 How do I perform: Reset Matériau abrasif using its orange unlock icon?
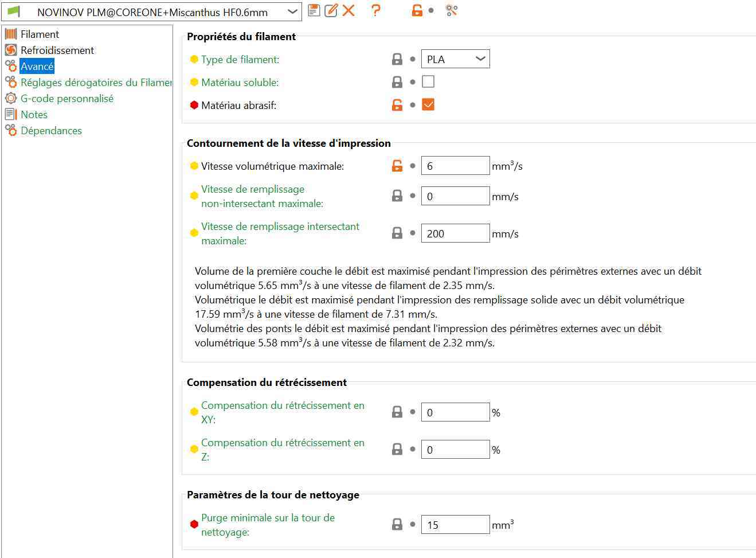pos(397,105)
